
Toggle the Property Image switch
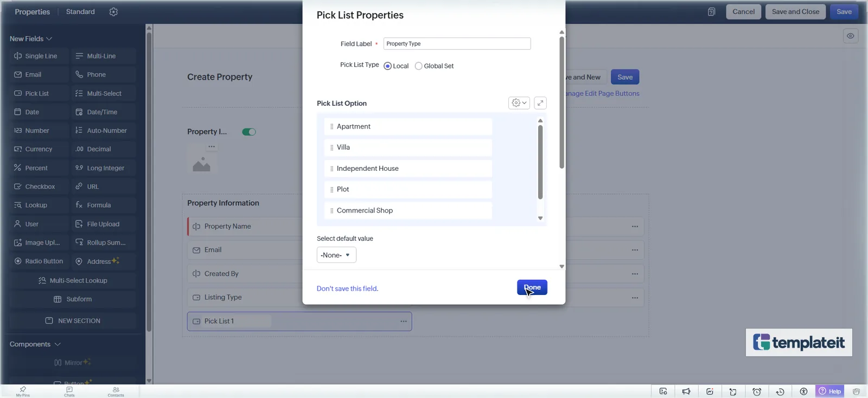tap(249, 132)
